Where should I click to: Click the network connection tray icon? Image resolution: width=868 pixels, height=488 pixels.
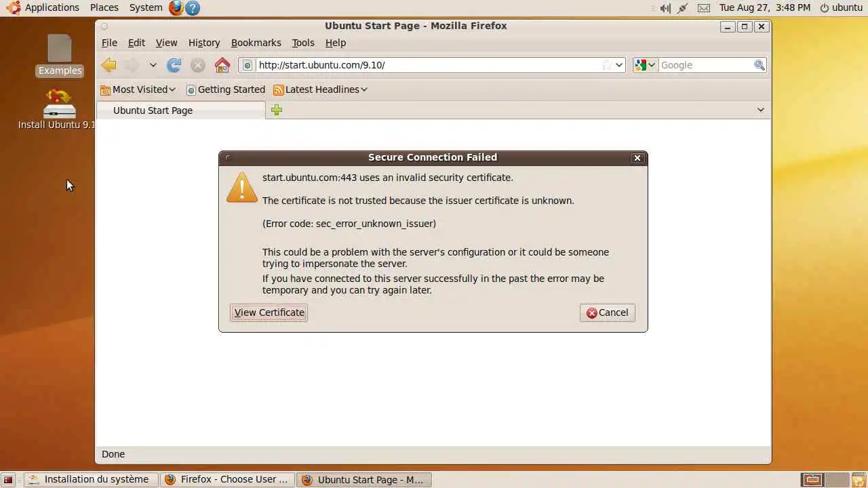tap(683, 7)
